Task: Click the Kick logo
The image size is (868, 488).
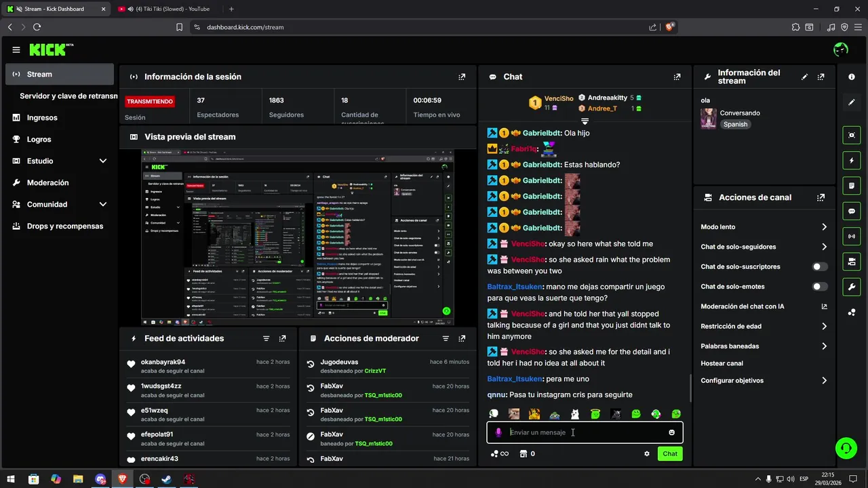Action: 51,49
